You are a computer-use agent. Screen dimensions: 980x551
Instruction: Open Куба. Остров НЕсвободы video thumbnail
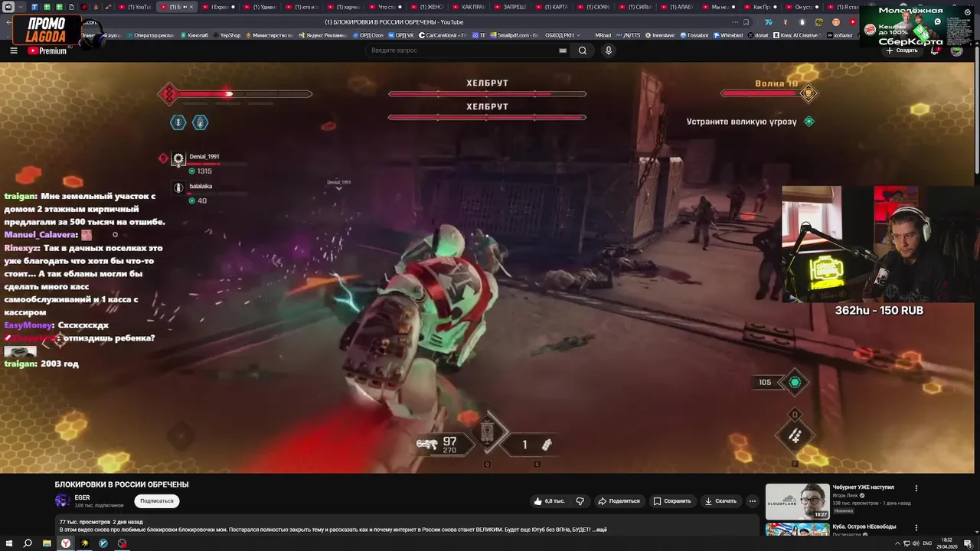797,530
